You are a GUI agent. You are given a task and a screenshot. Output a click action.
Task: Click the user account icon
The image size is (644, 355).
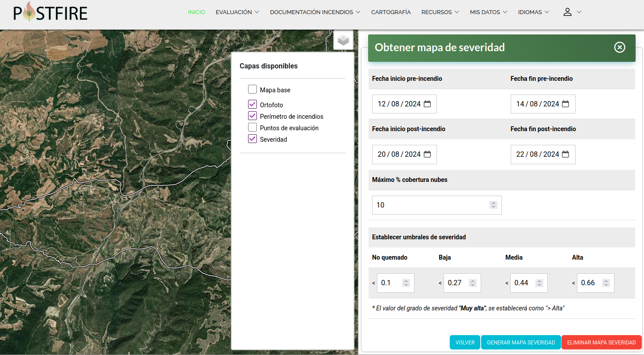point(568,12)
